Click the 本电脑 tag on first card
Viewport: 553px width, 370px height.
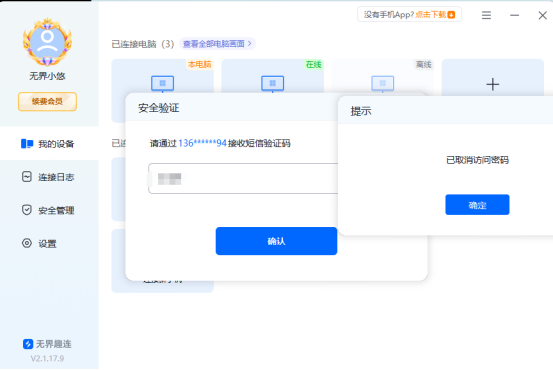[x=200, y=65]
